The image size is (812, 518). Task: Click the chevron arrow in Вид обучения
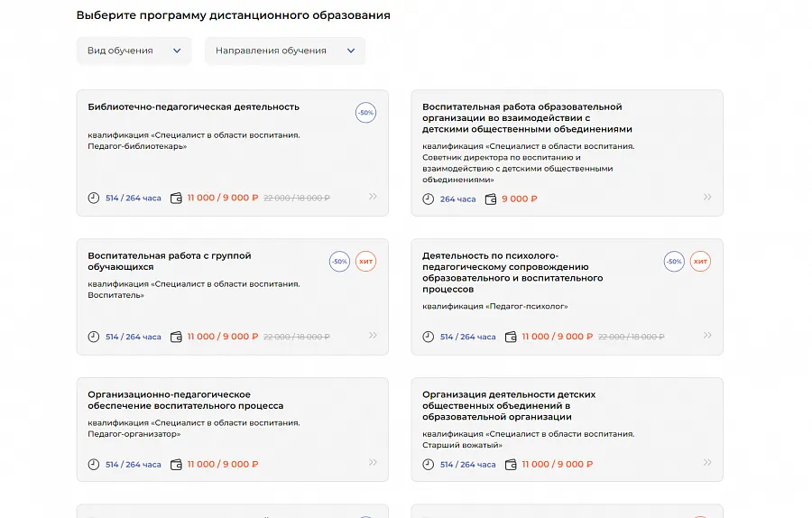(x=177, y=51)
